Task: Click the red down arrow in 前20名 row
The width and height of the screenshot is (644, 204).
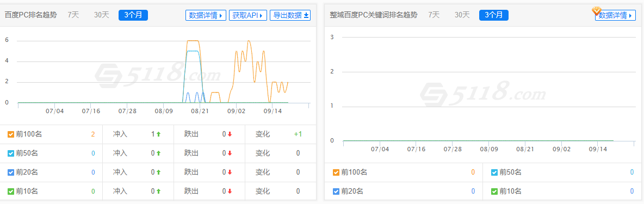Action: pyautogui.click(x=230, y=172)
